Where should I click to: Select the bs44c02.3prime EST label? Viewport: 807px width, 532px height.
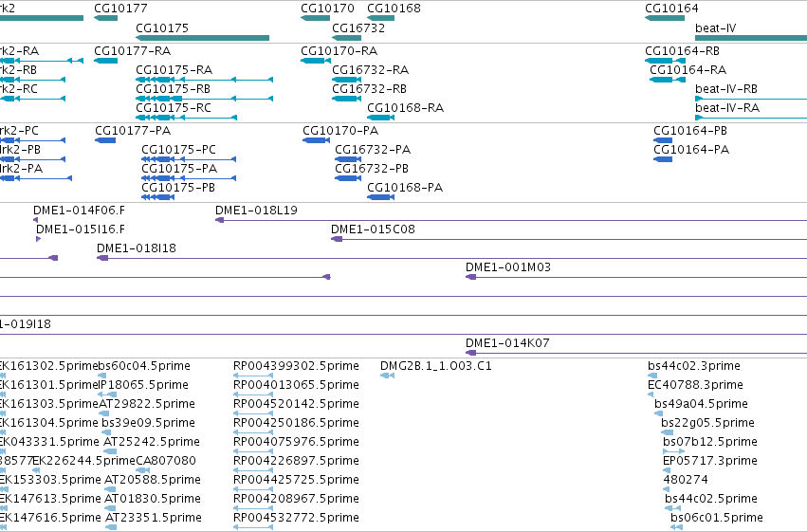coord(694,366)
